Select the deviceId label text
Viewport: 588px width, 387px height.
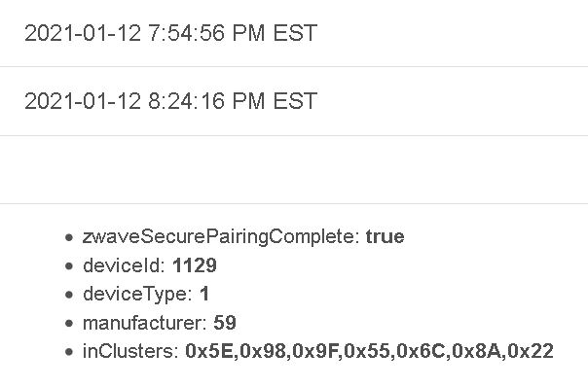click(x=125, y=265)
